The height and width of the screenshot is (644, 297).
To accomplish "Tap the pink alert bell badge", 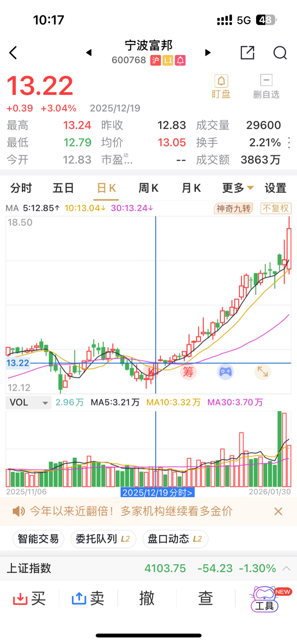I will (180, 60).
